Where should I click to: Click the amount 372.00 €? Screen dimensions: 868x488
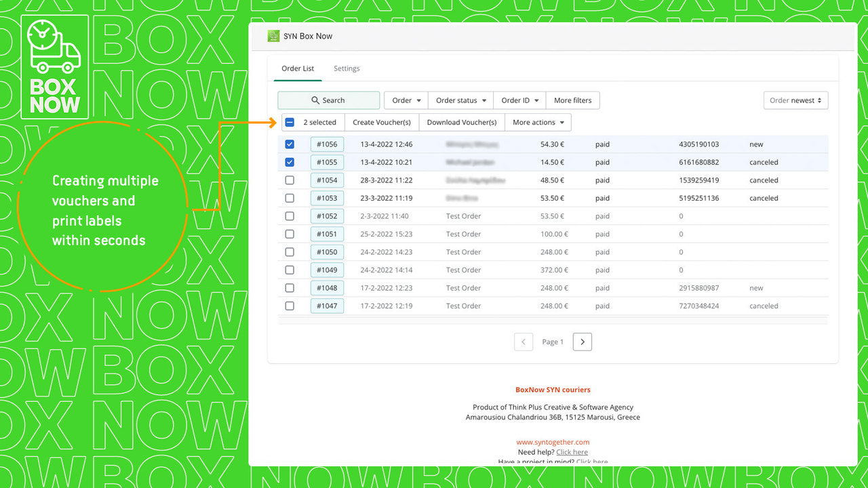click(x=554, y=270)
